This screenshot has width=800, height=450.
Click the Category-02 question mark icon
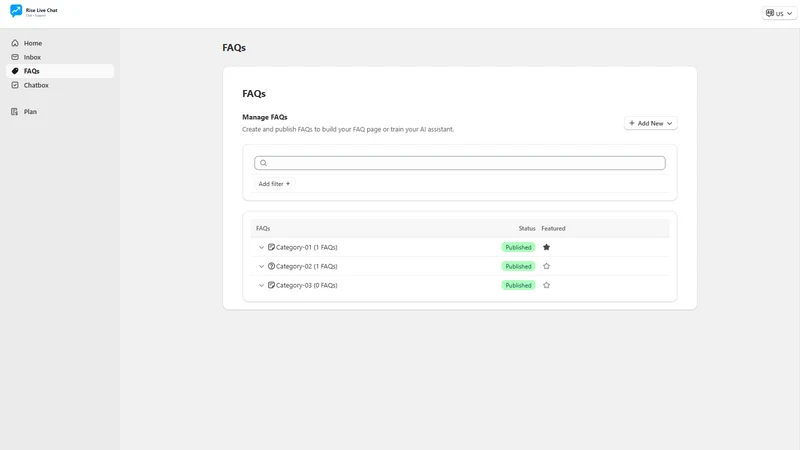pos(271,266)
